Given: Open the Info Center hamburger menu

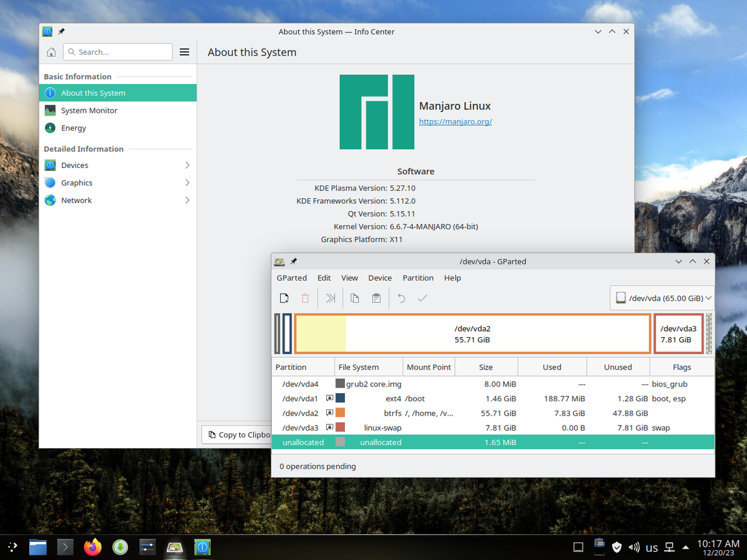Looking at the screenshot, I should (184, 52).
